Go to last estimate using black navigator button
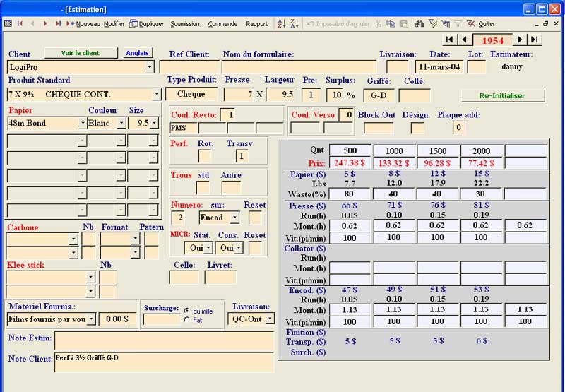 tap(535, 40)
